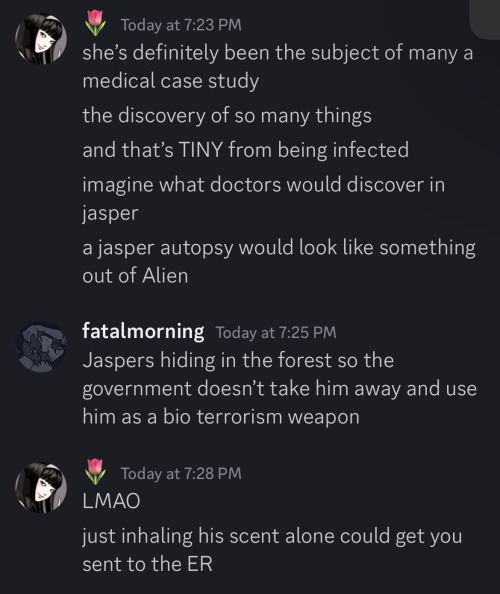500x594 pixels.
Task: Click the "Today at 7:28 PM" timestamp
Action: pos(181,474)
